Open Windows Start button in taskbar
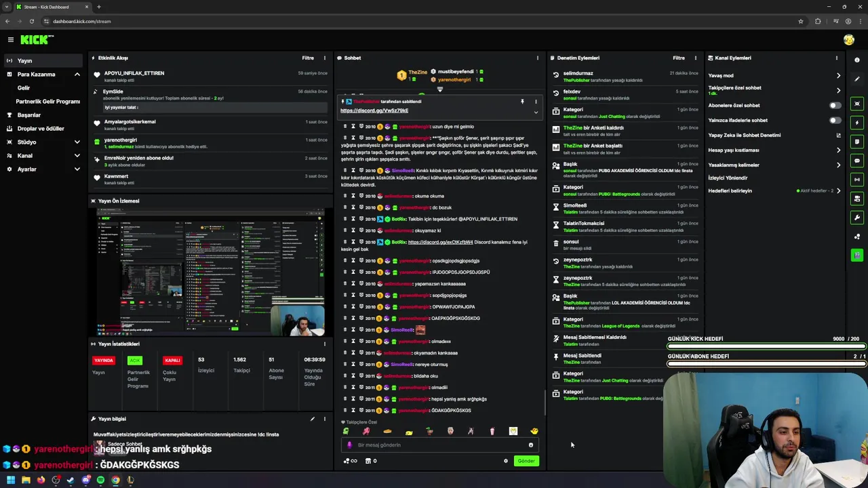The height and width of the screenshot is (488, 868). coord(10,481)
